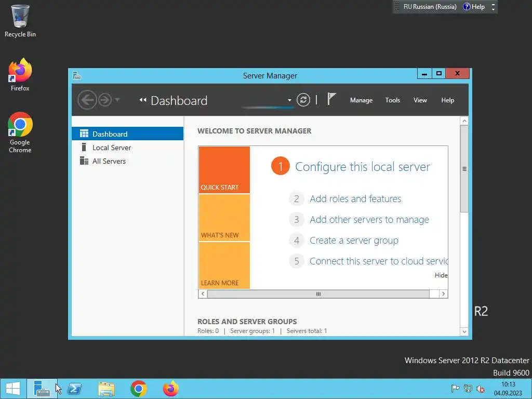Click the step 2 number circle
The width and height of the screenshot is (532, 399).
pos(297,199)
